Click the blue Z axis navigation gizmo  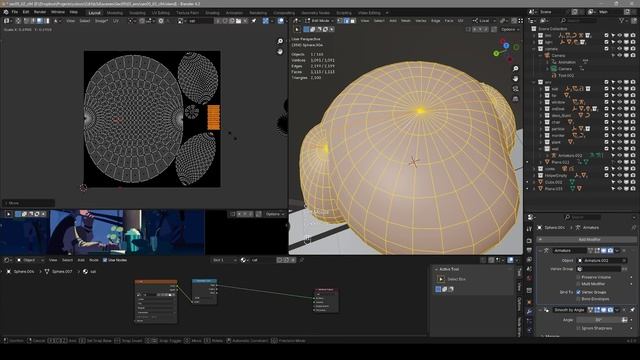point(506,46)
